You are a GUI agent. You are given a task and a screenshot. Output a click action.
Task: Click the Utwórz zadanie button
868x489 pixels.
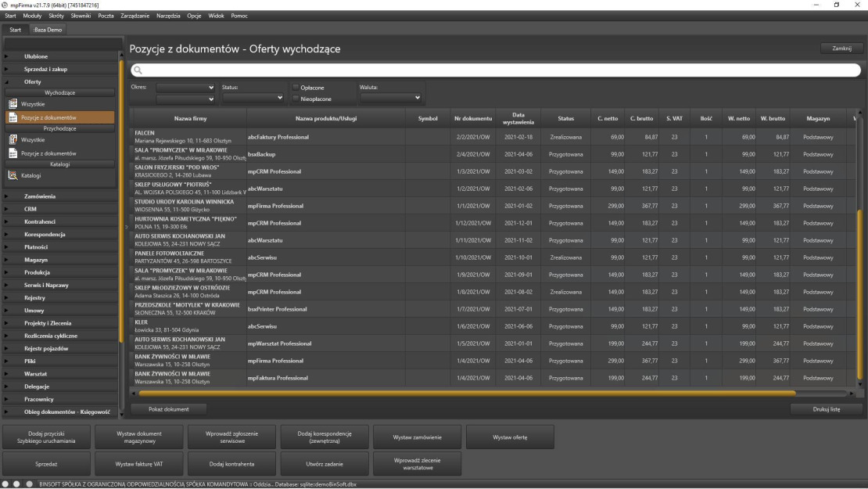(x=325, y=464)
